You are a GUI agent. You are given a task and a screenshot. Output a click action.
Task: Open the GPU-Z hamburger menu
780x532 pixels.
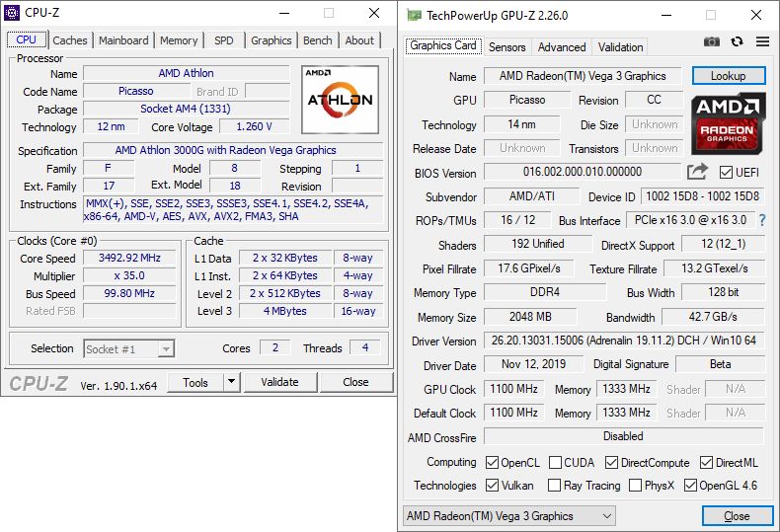point(762,41)
